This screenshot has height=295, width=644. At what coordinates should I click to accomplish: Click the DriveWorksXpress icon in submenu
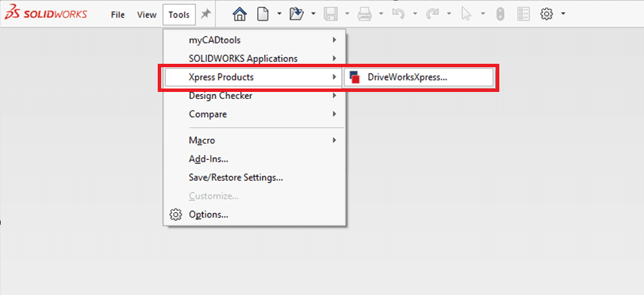(x=355, y=78)
